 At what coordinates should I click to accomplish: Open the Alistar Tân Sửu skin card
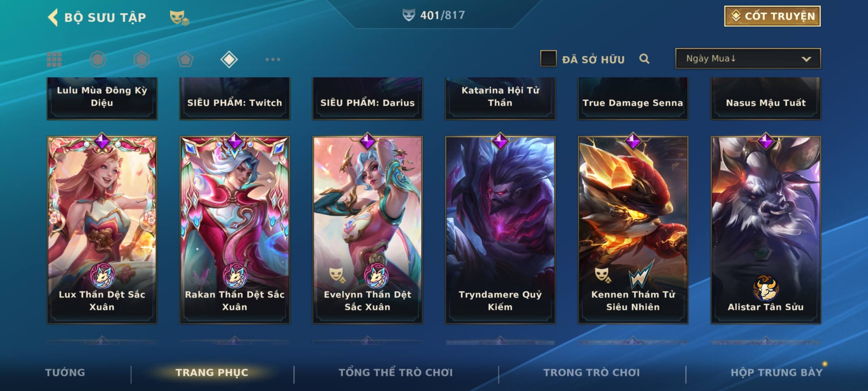766,230
